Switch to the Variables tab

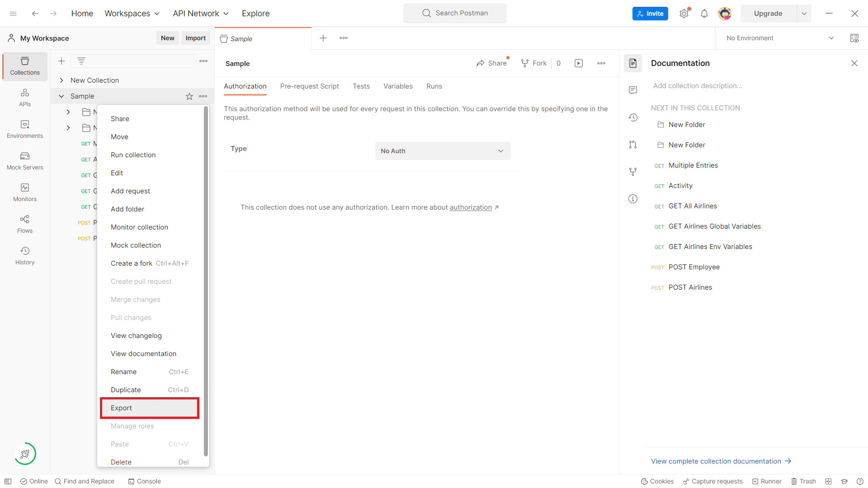(398, 86)
